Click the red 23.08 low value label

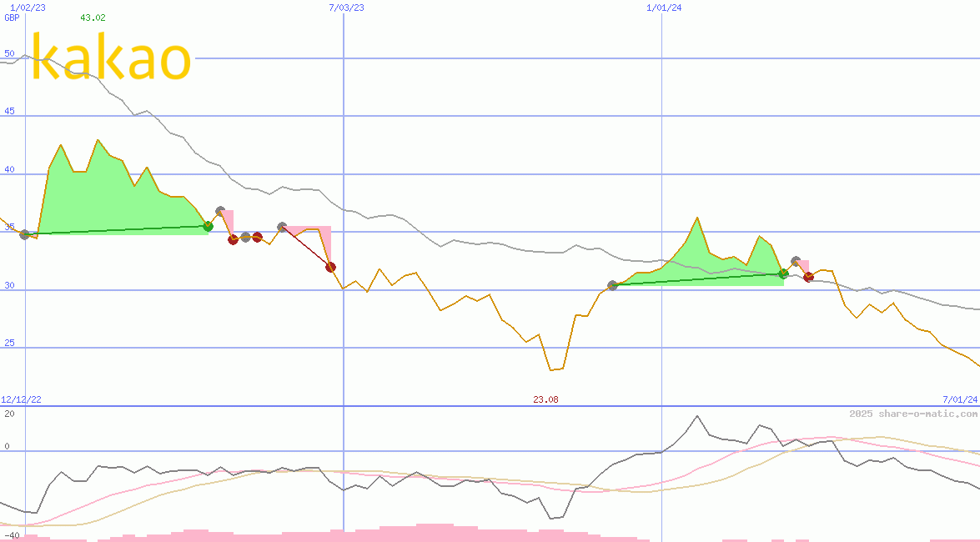(x=545, y=399)
